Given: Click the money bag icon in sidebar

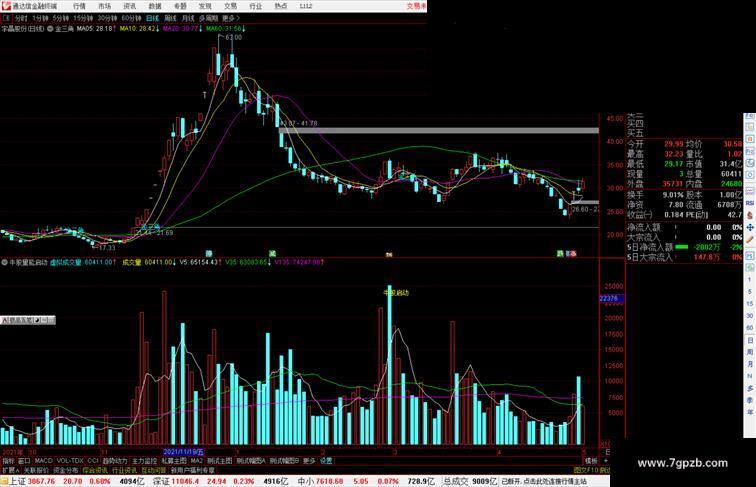Looking at the screenshot, I should click(x=750, y=215).
